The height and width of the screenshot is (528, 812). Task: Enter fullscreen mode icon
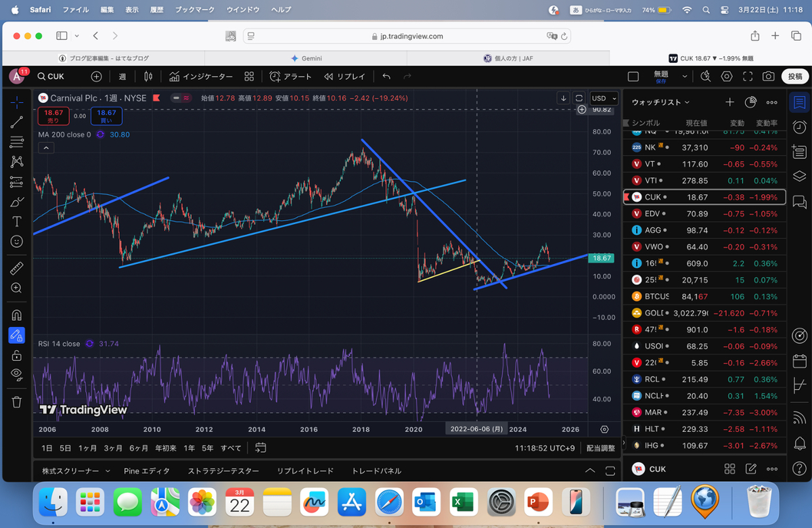[748, 76]
